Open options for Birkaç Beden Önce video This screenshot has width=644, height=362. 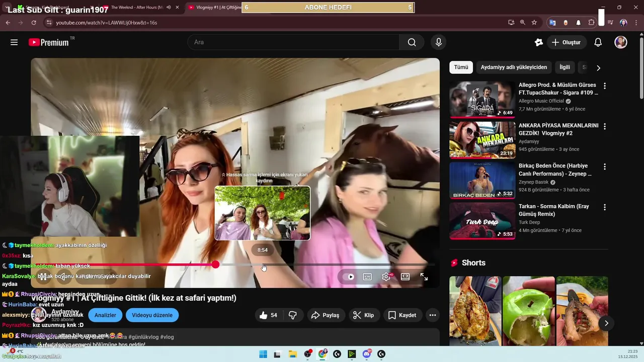click(x=604, y=166)
